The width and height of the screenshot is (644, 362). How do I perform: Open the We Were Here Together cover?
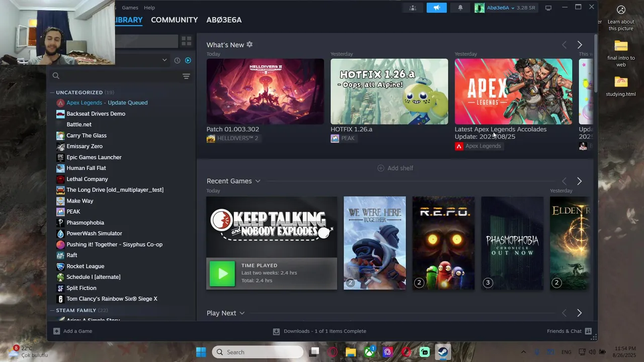375,243
